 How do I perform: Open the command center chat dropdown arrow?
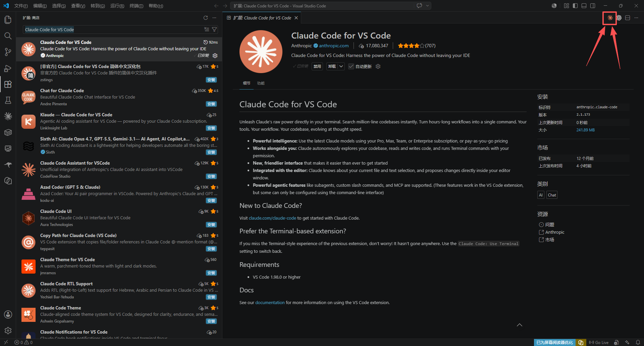click(x=428, y=6)
